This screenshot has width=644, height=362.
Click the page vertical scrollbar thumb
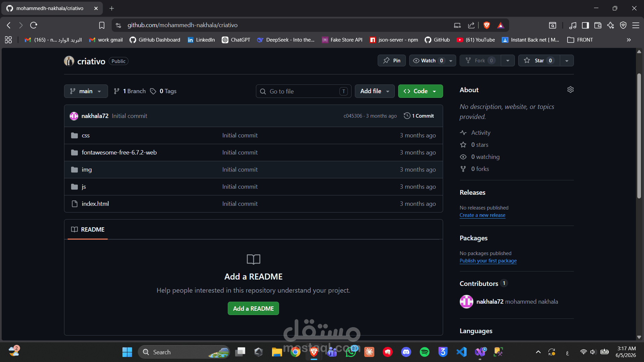pyautogui.click(x=639, y=136)
